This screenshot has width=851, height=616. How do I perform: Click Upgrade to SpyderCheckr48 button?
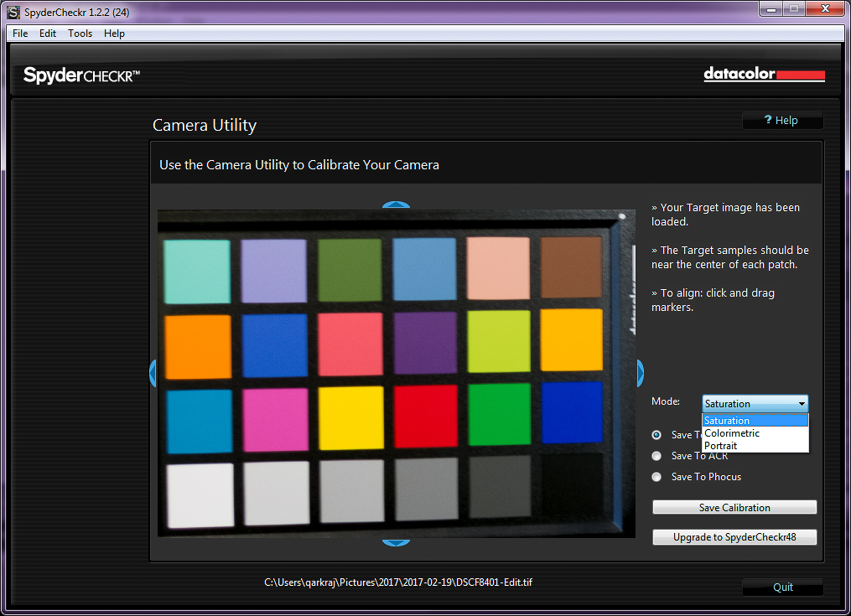click(x=734, y=536)
